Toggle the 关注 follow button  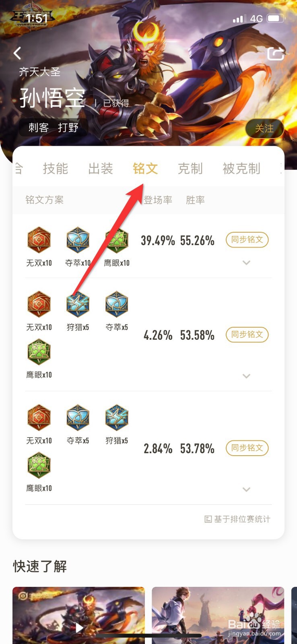[264, 128]
